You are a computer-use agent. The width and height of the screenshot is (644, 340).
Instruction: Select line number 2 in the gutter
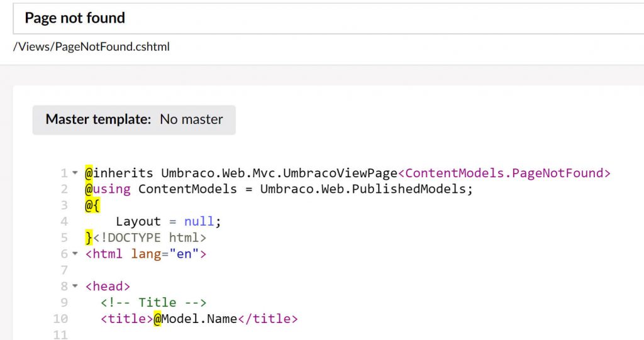pos(64,189)
